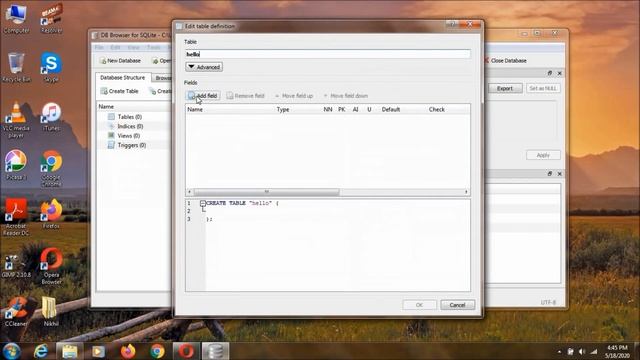The image size is (640, 360).
Task: Open the Database Structure tab
Action: pyautogui.click(x=122, y=78)
